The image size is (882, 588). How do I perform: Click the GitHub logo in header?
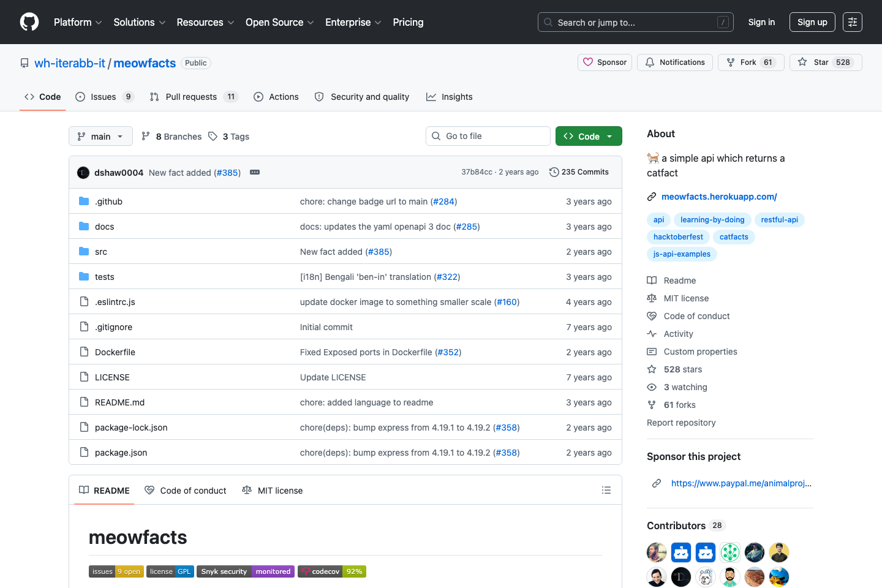pos(29,22)
